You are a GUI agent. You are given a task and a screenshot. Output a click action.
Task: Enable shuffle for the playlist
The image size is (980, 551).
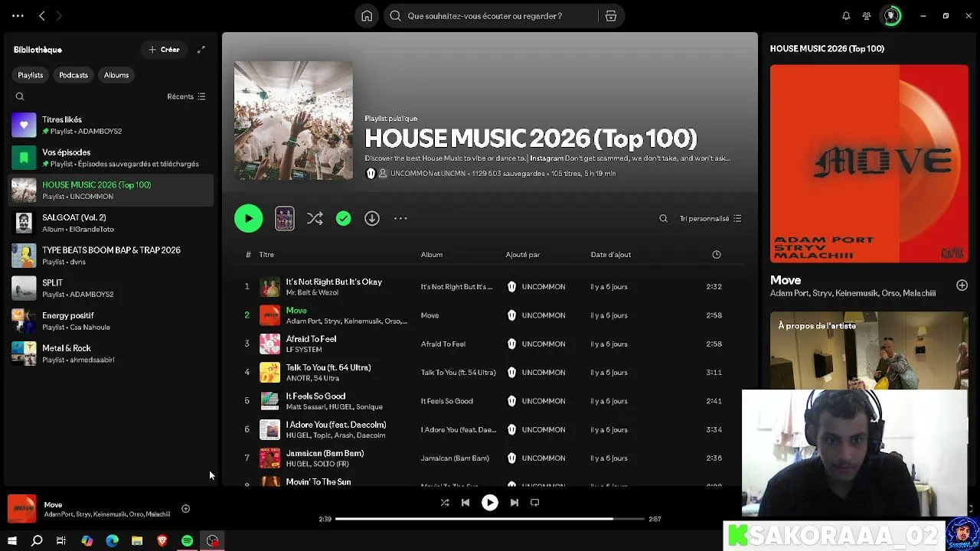pos(315,219)
